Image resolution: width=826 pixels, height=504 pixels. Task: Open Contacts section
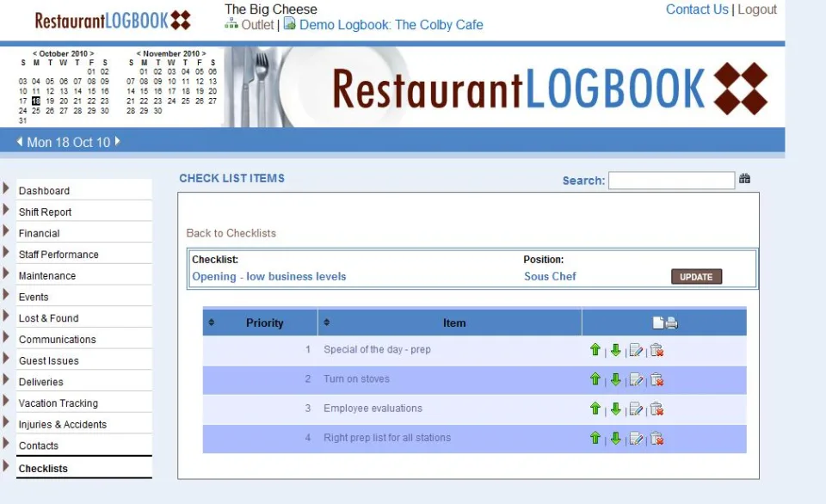[x=39, y=446]
